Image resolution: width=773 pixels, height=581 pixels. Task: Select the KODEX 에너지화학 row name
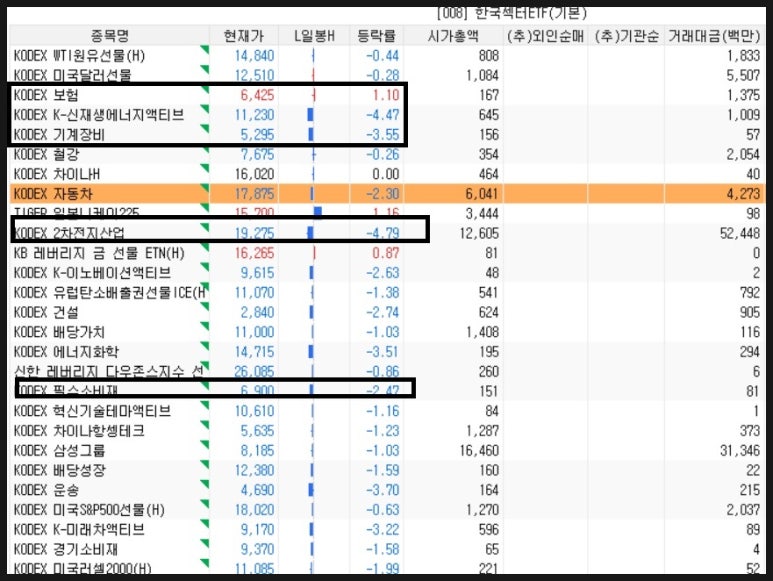point(66,352)
